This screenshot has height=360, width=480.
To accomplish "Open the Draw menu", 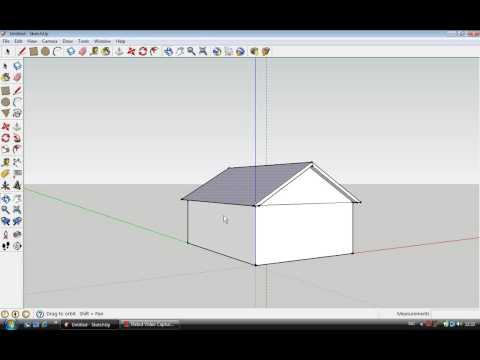I will click(x=68, y=41).
